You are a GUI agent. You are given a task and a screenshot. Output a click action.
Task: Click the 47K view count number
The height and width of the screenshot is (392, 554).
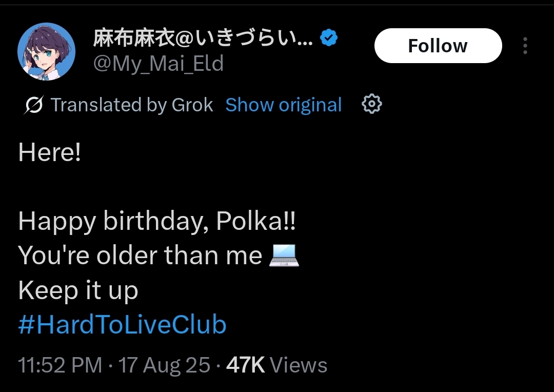pyautogui.click(x=246, y=365)
